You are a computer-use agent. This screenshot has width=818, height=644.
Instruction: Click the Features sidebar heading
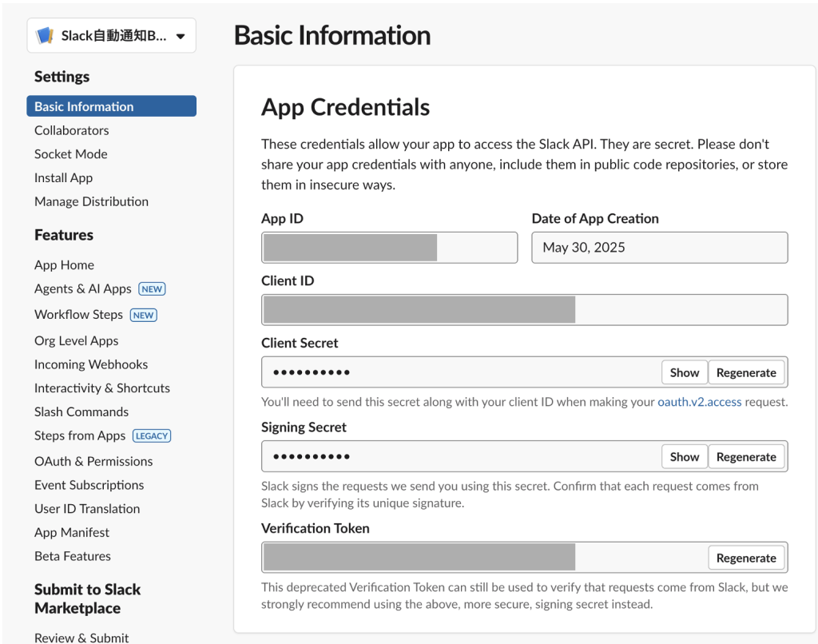(64, 235)
